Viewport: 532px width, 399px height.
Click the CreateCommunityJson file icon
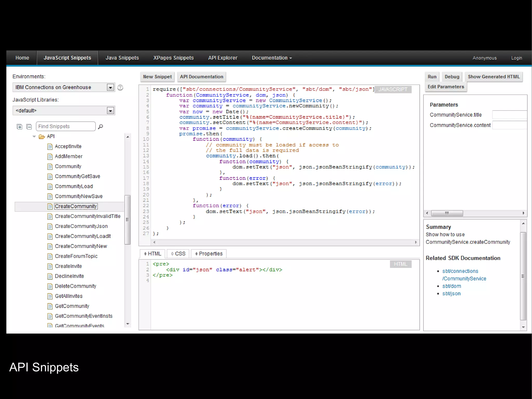(50, 227)
